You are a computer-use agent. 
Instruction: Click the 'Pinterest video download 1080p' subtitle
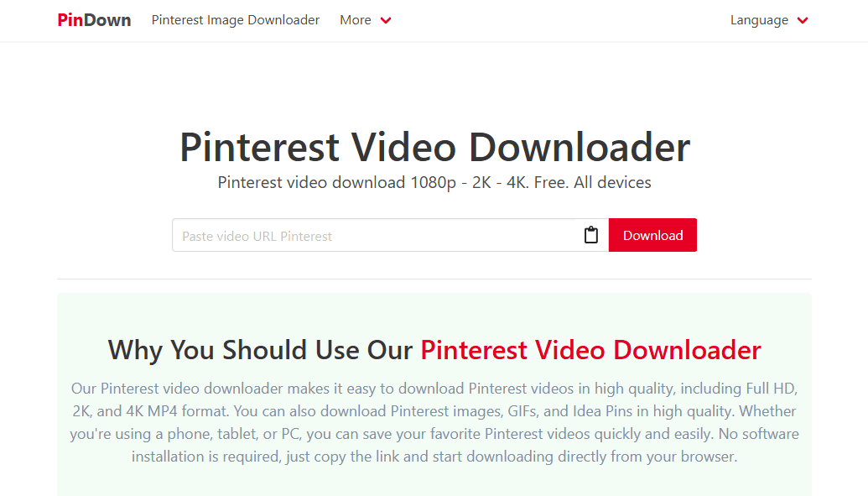[x=434, y=182]
